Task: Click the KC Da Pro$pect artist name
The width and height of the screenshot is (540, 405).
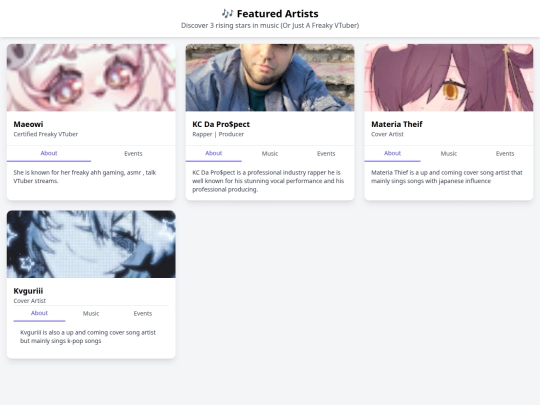Action: click(x=221, y=124)
